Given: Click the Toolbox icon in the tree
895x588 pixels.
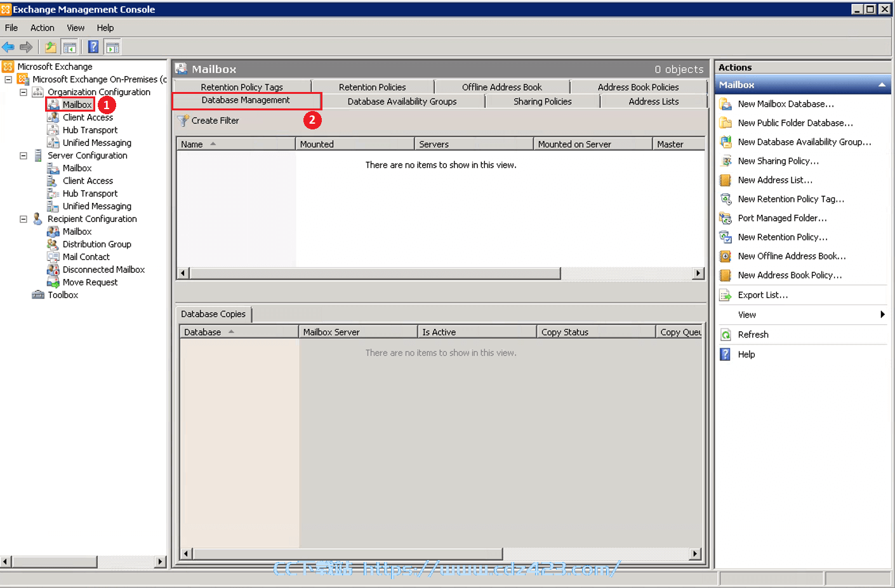Looking at the screenshot, I should (x=38, y=295).
